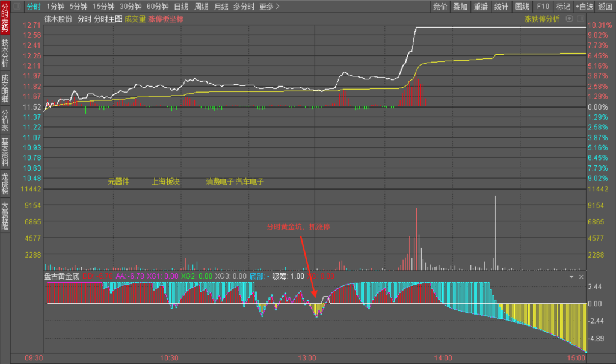This screenshot has height=364, width=616.
Task: Select the 5分钟 period tab
Action: [78, 7]
